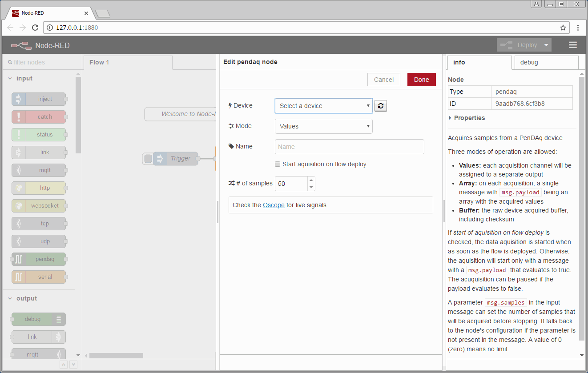
Task: Increase number of samples
Action: click(x=311, y=180)
